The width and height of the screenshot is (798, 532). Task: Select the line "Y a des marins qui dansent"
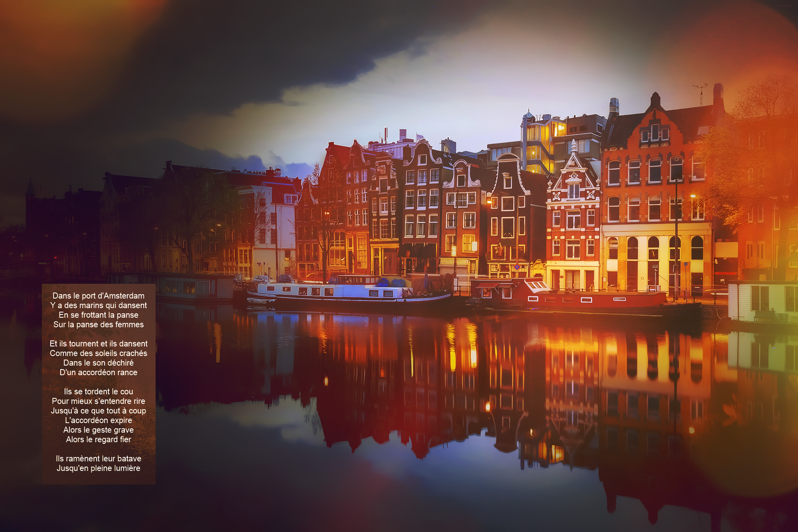[99, 305]
